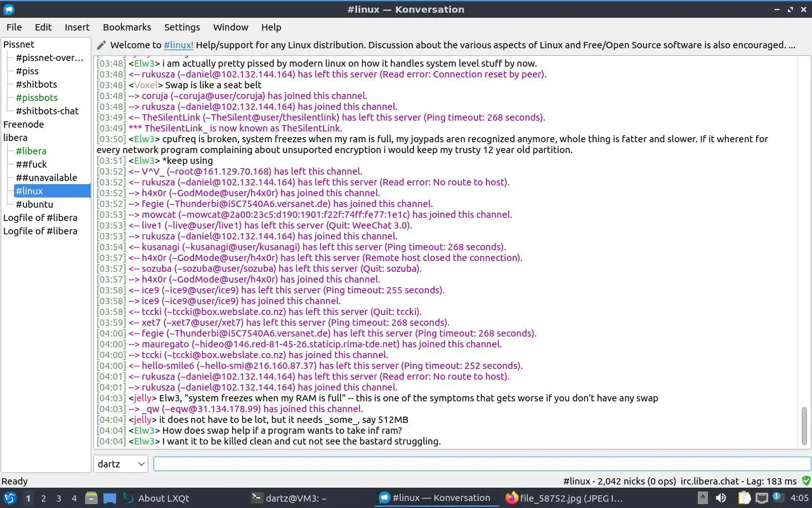Follow the #linux! link in the topic
Viewport: 812px width, 508px height.
point(178,45)
